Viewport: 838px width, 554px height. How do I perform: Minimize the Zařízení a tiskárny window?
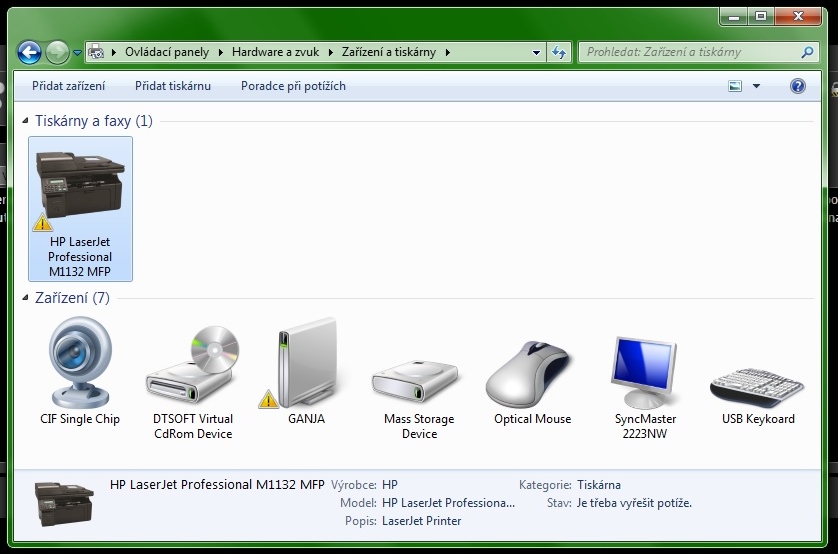(733, 17)
